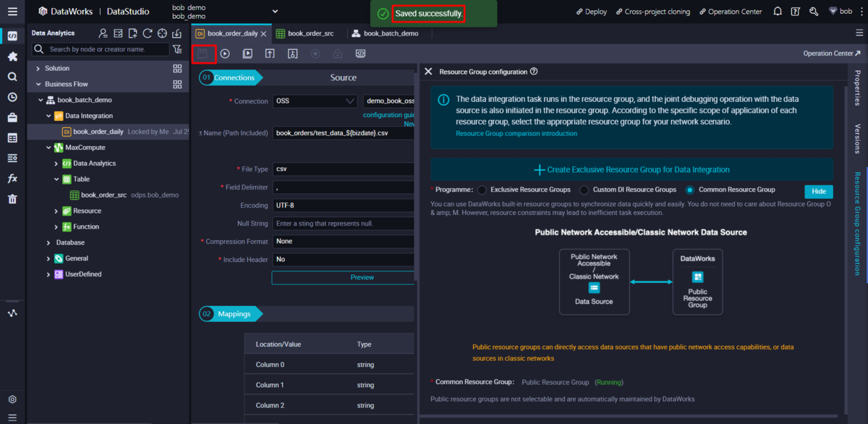Click the Run play icon in toolbar
This screenshot has width=868, height=424.
point(225,54)
